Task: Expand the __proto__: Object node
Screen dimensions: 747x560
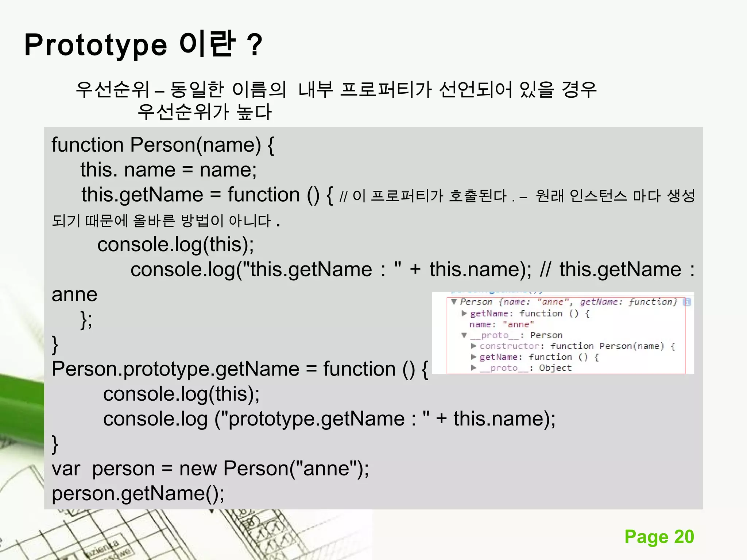Action: [x=473, y=368]
